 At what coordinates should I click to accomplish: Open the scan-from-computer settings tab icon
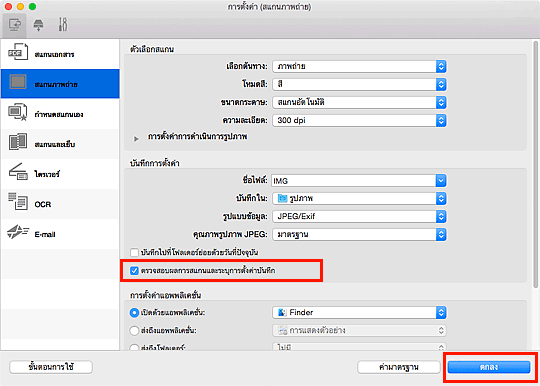(14, 25)
